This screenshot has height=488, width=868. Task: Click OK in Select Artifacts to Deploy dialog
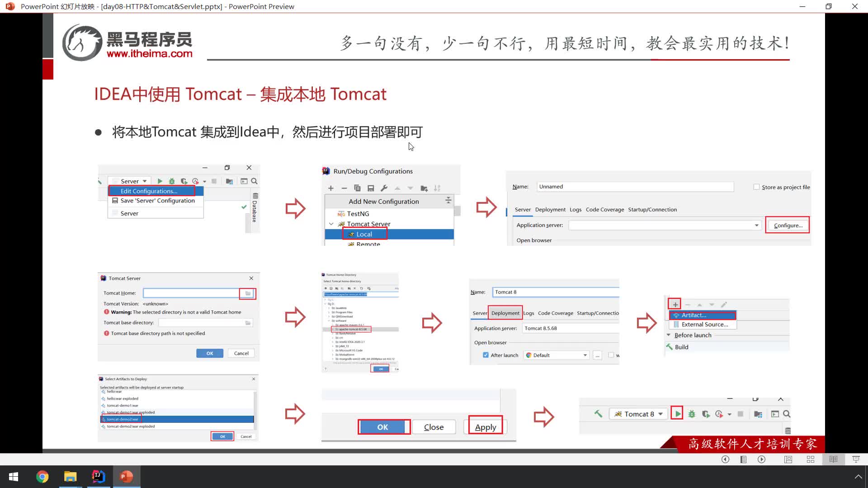tap(222, 436)
